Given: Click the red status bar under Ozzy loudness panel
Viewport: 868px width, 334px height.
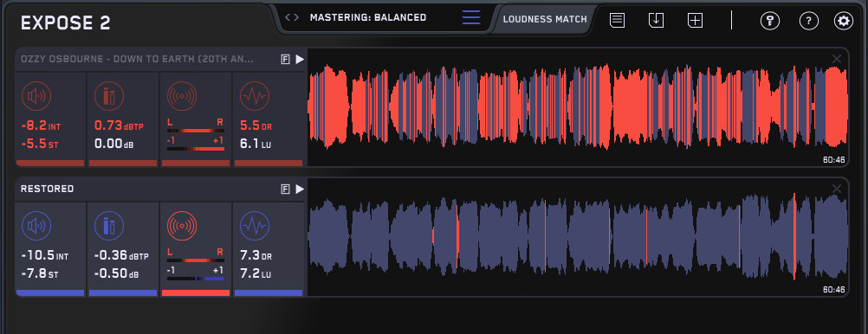Looking at the screenshot, I should 50,164.
